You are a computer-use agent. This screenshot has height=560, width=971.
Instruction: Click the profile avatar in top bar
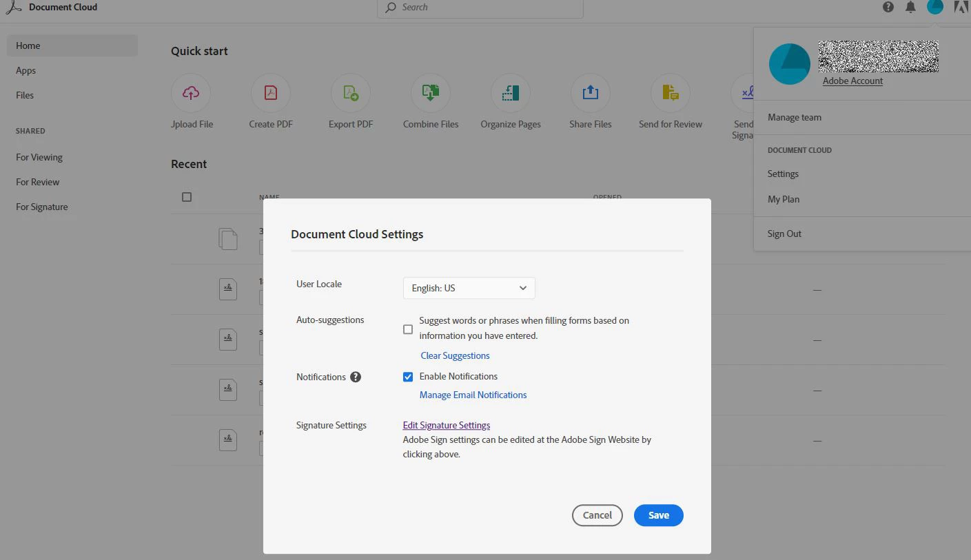click(935, 7)
